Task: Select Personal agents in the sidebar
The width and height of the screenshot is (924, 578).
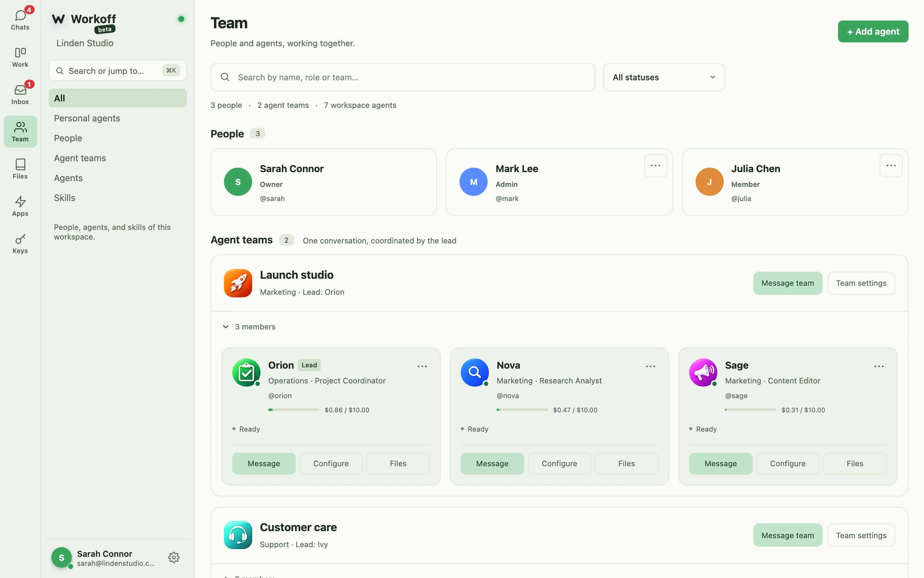Action: tap(118, 118)
